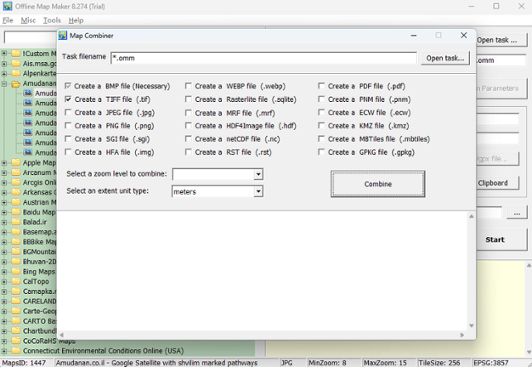Click Clipboard button in main window

tap(498, 183)
